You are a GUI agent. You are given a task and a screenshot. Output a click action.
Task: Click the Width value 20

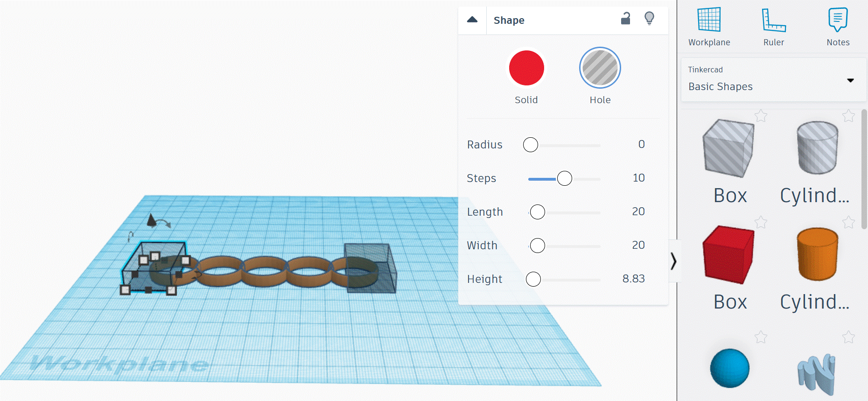coord(638,245)
